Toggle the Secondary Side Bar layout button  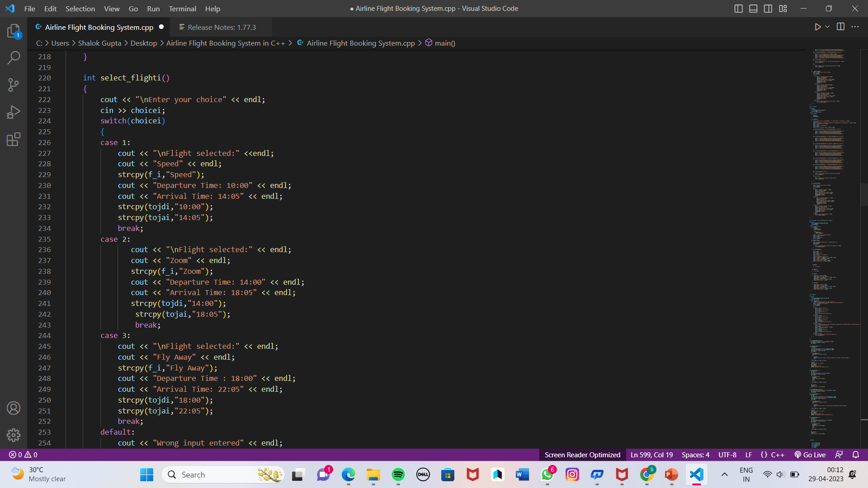768,9
